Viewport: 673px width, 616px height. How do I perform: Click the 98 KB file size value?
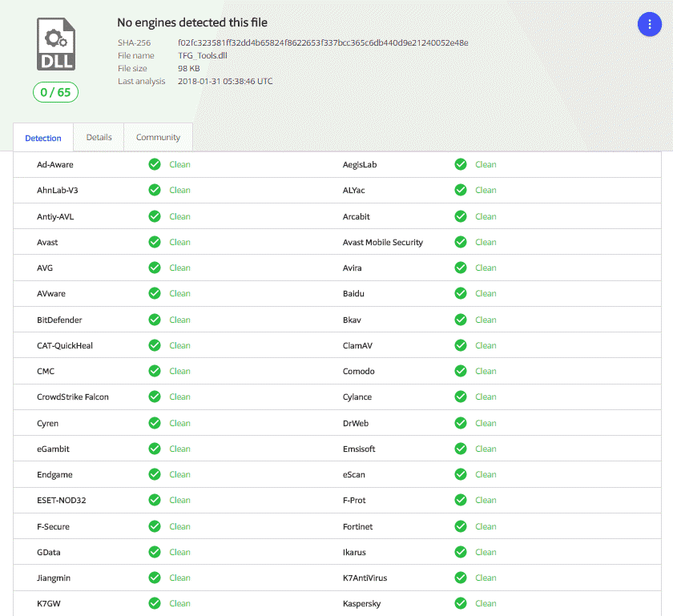coord(189,69)
